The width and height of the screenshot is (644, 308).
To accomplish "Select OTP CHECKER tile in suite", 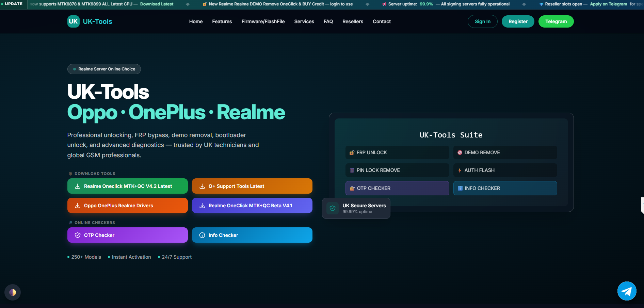I will [x=397, y=188].
